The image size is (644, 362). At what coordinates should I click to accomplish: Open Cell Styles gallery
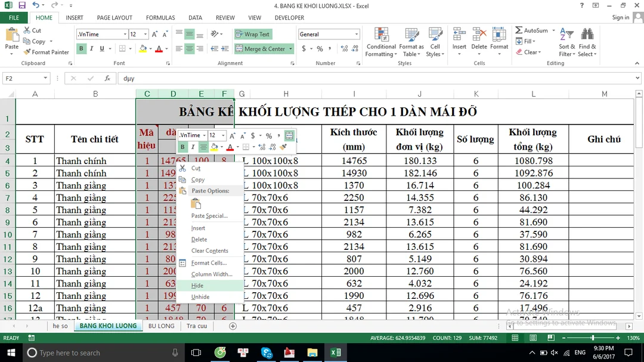435,42
